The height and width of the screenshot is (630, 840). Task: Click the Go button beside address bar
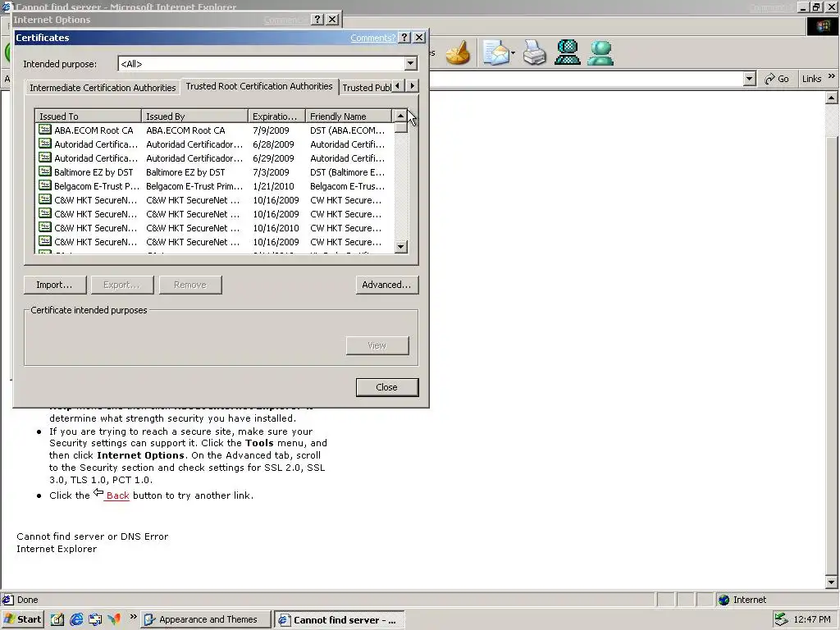[x=777, y=80]
